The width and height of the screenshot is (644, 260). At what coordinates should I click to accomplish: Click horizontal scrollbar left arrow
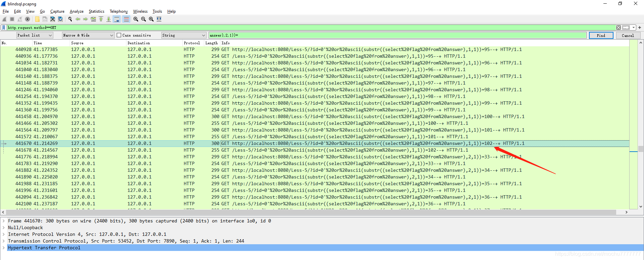click(x=3, y=212)
